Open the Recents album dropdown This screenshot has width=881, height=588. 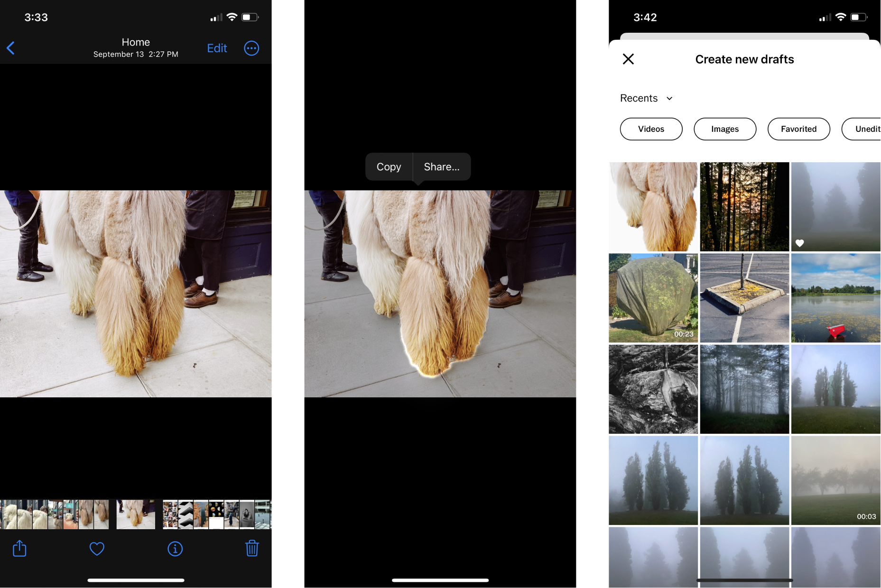point(646,98)
